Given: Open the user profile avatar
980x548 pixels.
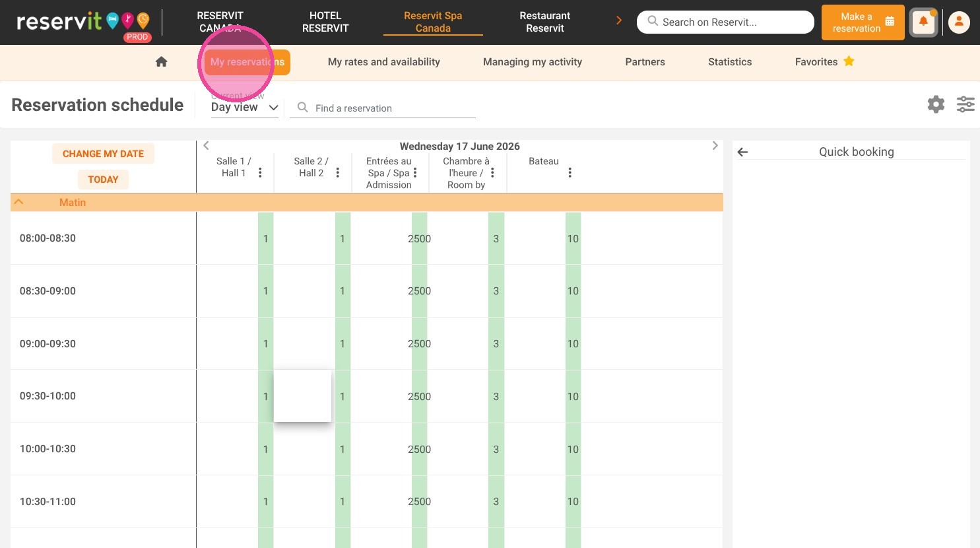Looking at the screenshot, I should click(x=959, y=22).
